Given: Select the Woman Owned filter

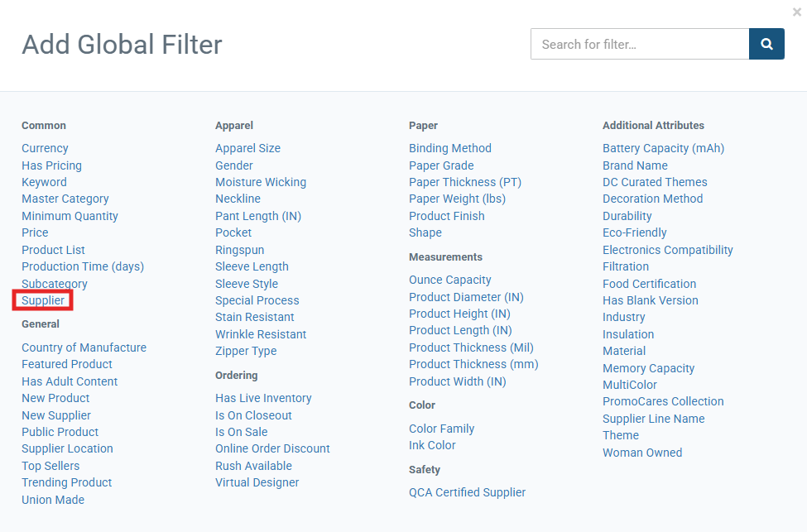Looking at the screenshot, I should pyautogui.click(x=643, y=453).
